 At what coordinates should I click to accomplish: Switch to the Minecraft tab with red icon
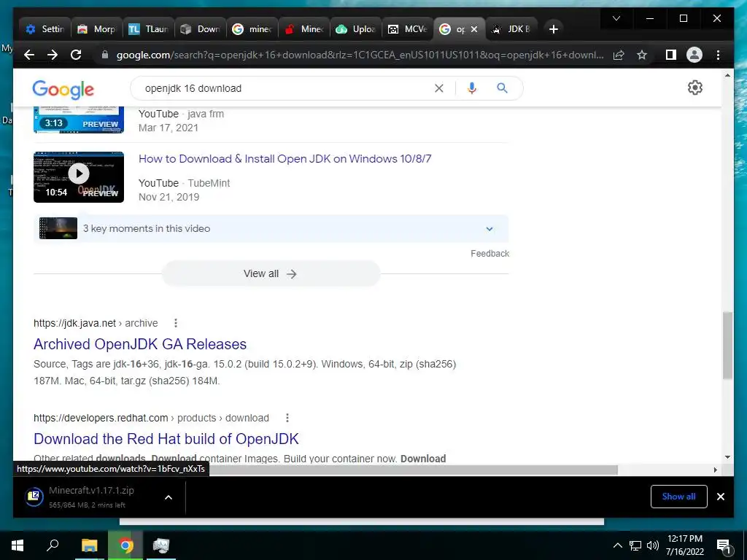[x=304, y=29]
